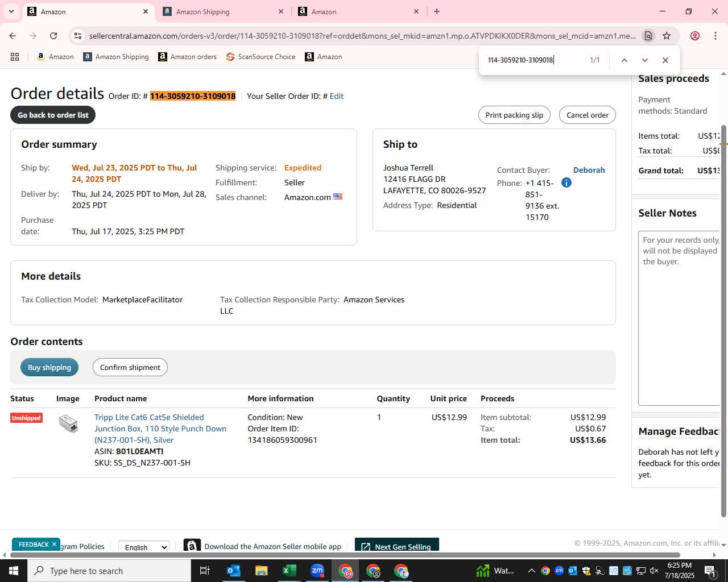Screen dimensions: 728x582
Task: Go to previous find result
Action: pos(624,60)
